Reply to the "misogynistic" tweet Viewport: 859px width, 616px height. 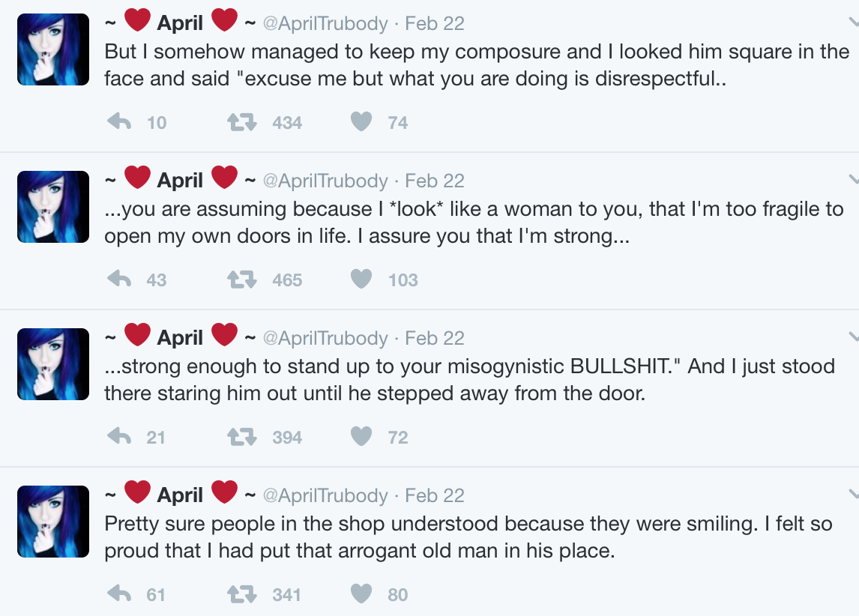(120, 437)
